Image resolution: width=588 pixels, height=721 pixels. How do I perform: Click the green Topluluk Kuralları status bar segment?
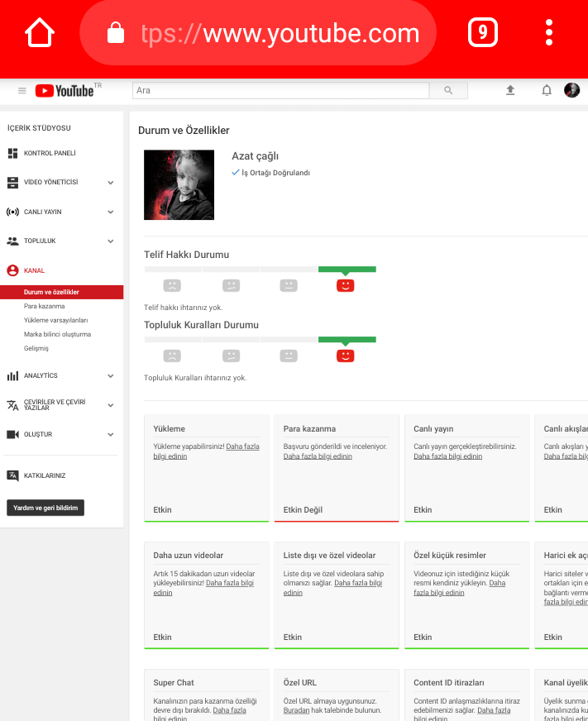347,339
